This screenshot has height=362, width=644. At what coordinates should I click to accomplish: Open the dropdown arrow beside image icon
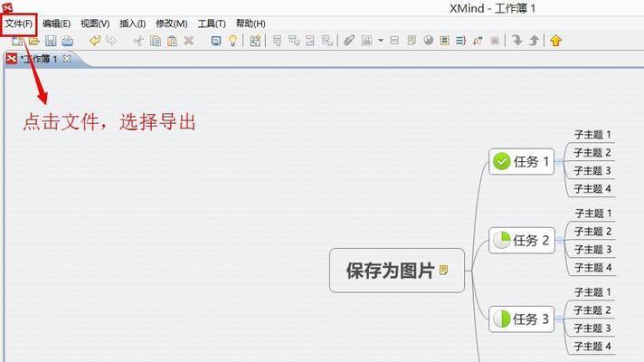pos(381,41)
